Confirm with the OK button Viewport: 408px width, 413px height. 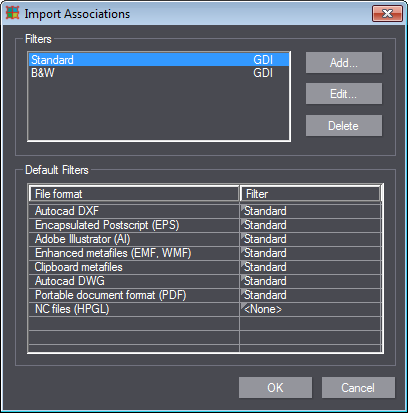click(275, 388)
